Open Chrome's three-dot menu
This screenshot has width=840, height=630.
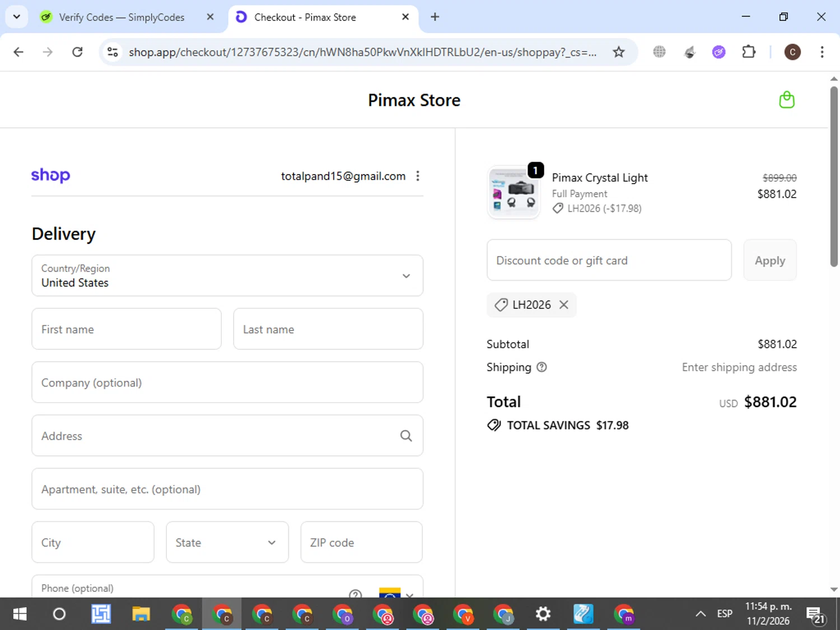pyautogui.click(x=822, y=52)
